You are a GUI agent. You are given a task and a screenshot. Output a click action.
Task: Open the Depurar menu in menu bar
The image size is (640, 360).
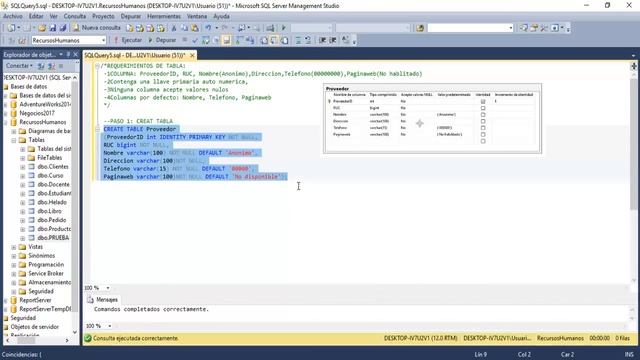point(131,16)
